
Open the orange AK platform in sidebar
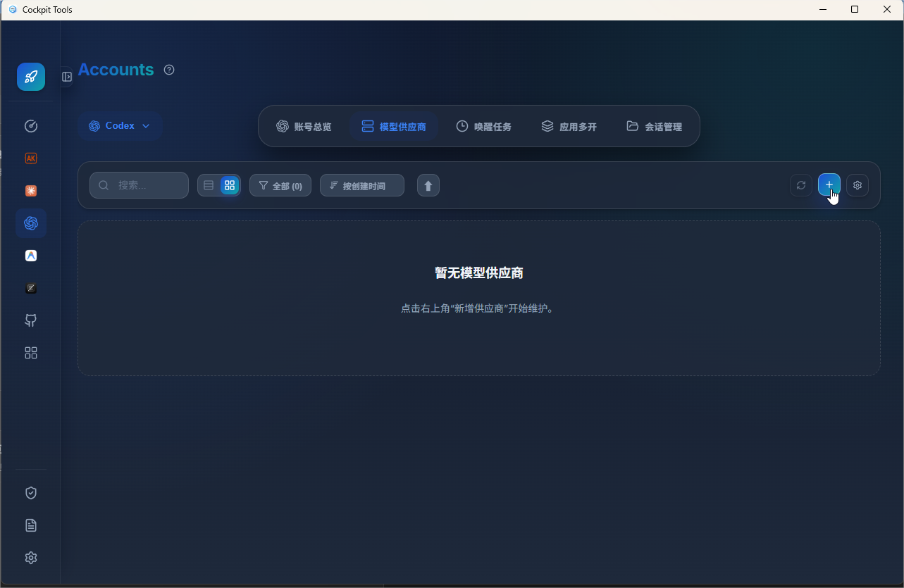coord(31,158)
